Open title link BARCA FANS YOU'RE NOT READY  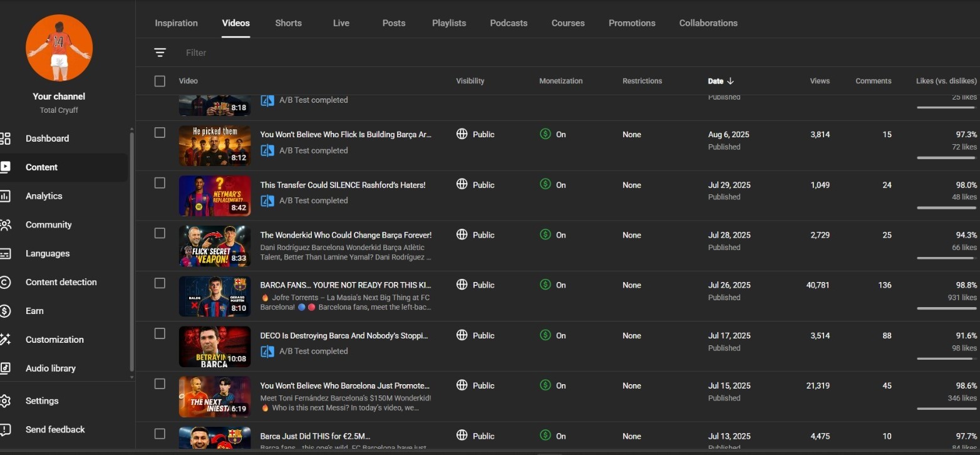click(x=346, y=285)
